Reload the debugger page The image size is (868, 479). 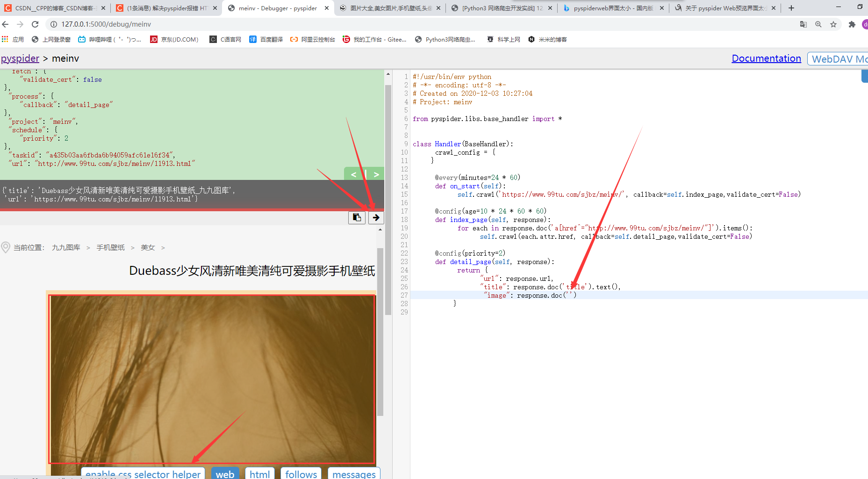[35, 24]
